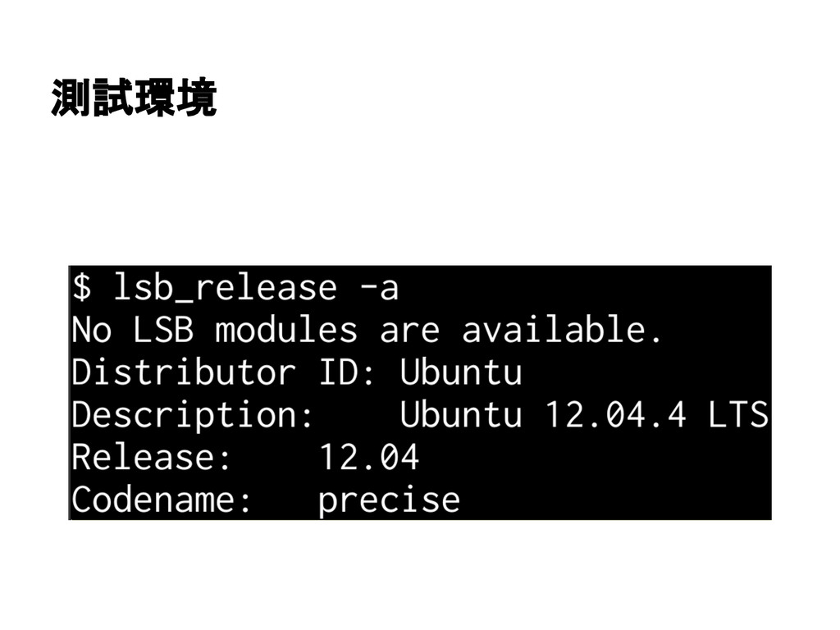Click the release number 12.04

point(369,457)
